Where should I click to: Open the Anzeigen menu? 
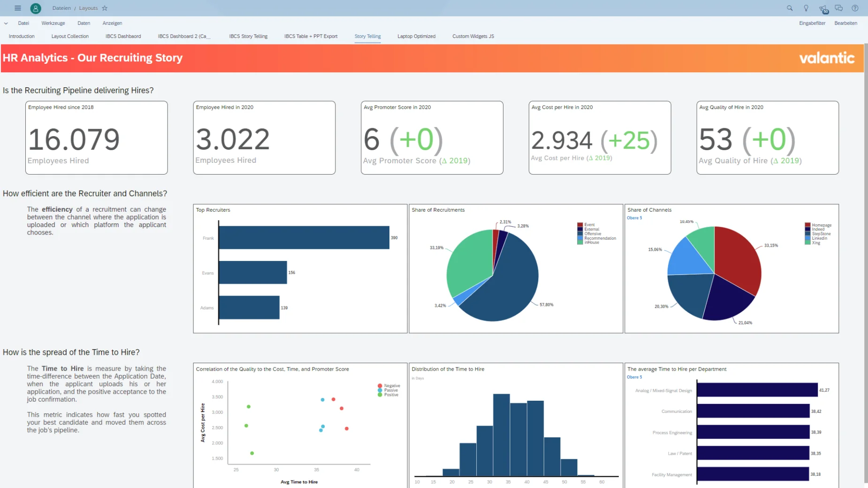pos(112,23)
